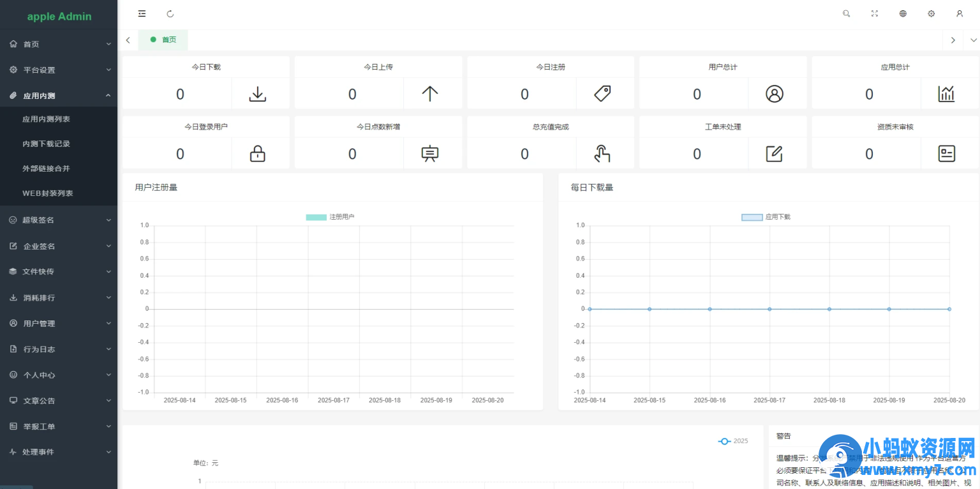Click the download icon in 今日下载 card
This screenshot has height=489, width=980.
pyautogui.click(x=257, y=94)
